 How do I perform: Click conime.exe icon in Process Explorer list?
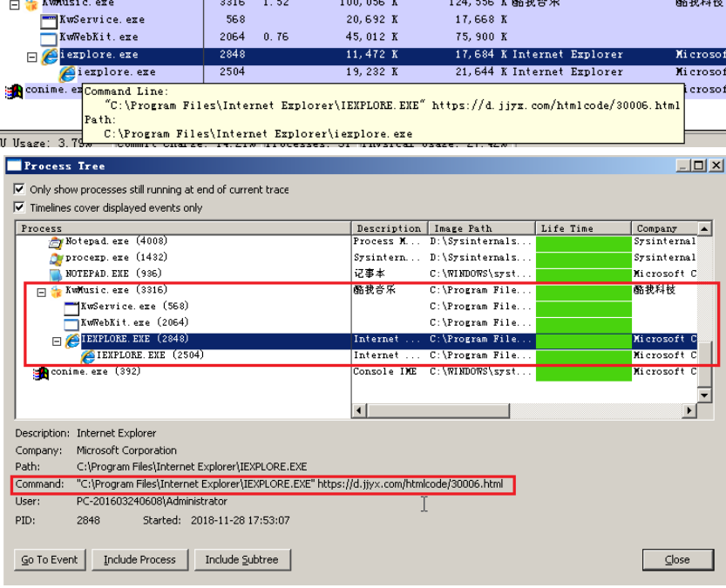pos(14,91)
